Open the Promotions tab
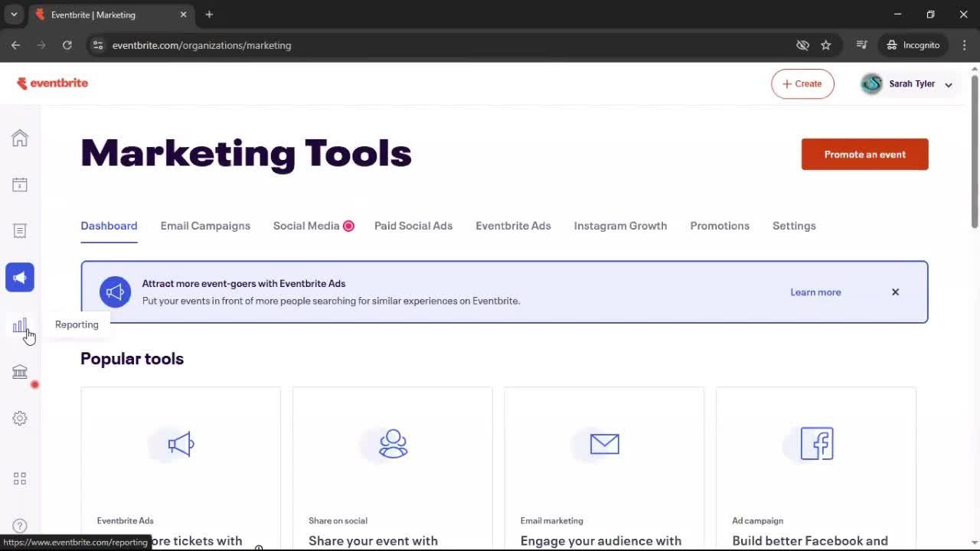 (x=720, y=226)
